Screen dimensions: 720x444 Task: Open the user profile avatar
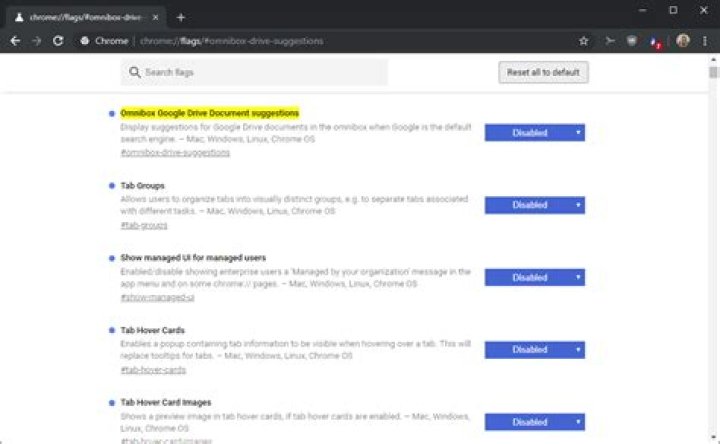(683, 41)
